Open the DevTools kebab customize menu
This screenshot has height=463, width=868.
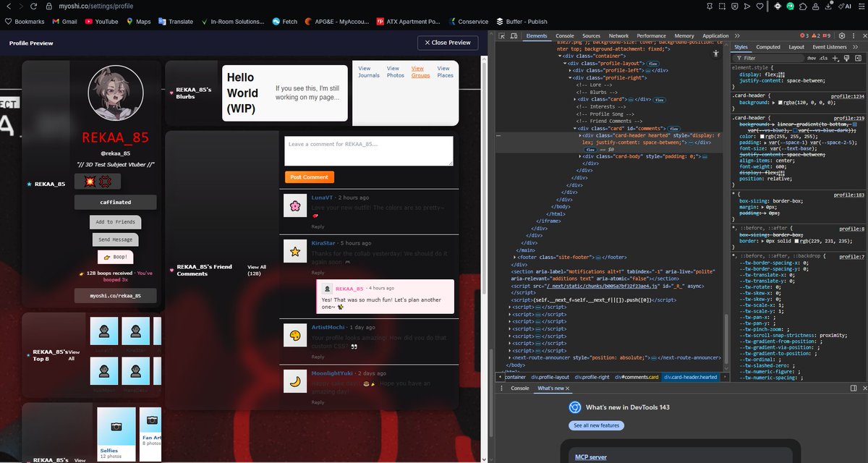click(854, 35)
